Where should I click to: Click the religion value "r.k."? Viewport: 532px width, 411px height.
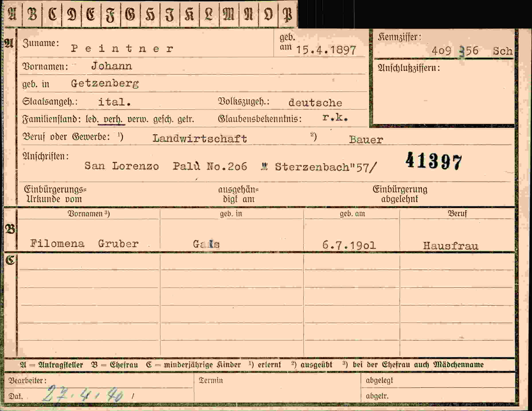click(x=335, y=118)
